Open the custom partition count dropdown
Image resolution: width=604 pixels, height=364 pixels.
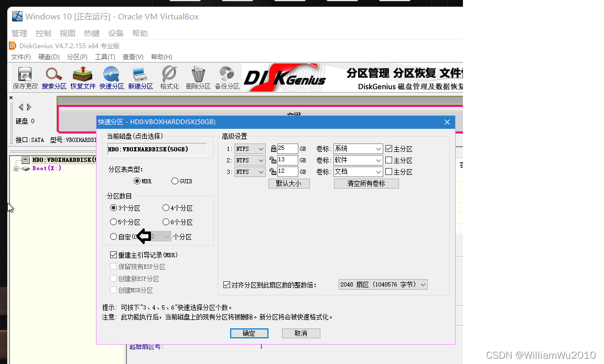(160, 236)
